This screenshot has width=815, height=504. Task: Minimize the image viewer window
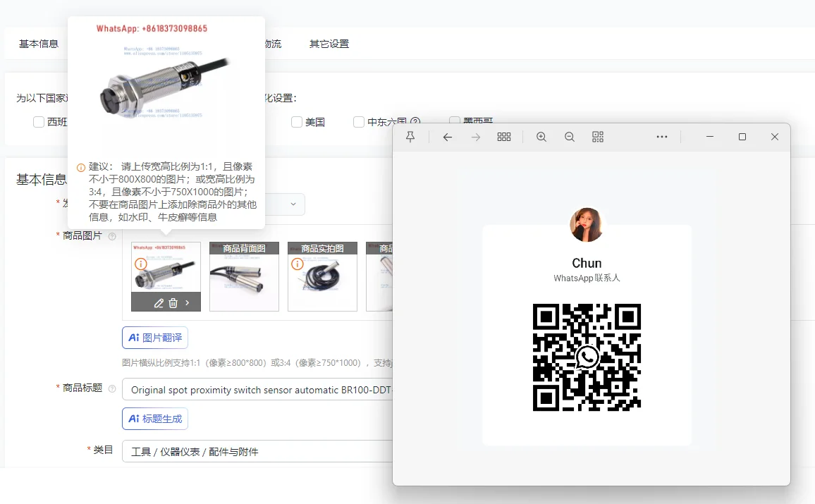coord(709,137)
